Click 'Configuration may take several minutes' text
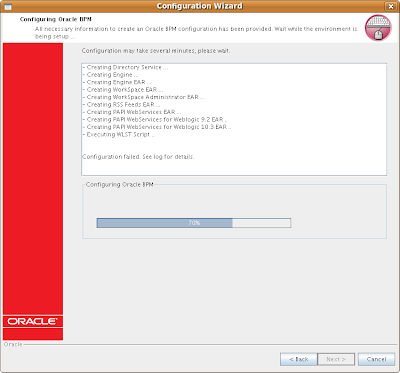Image resolution: width=400 pixels, height=373 pixels. [x=156, y=51]
